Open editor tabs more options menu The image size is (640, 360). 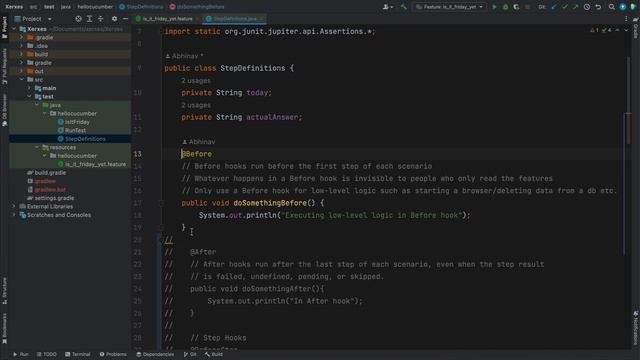[x=626, y=19]
